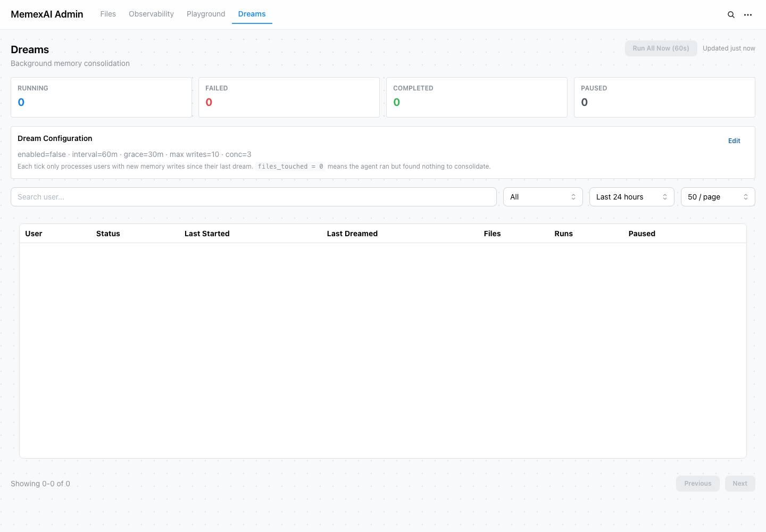Click the Paused column header
The image size is (766, 532).
coord(642,234)
